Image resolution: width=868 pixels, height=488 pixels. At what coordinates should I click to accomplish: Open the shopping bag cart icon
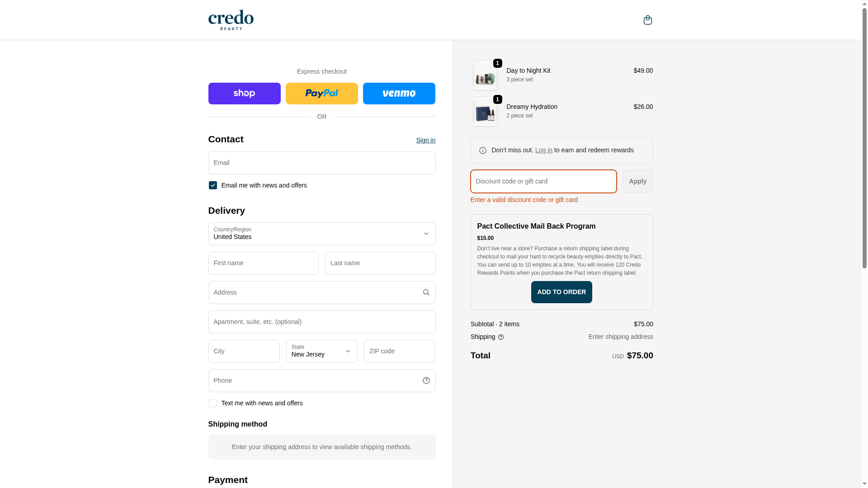pos(647,20)
